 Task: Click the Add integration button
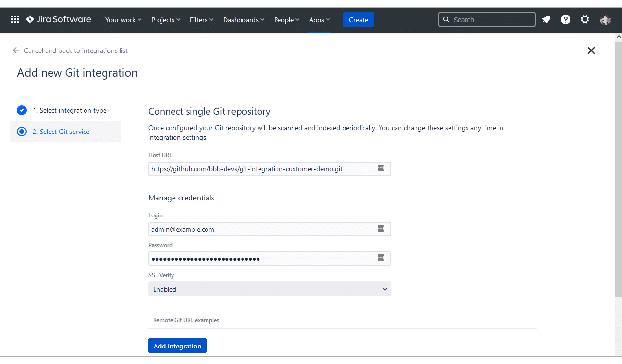click(177, 346)
